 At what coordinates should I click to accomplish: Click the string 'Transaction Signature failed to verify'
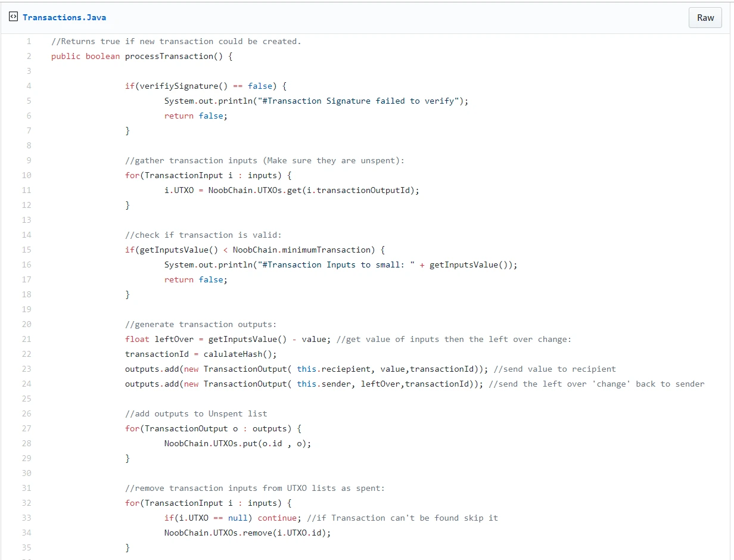pos(359,101)
